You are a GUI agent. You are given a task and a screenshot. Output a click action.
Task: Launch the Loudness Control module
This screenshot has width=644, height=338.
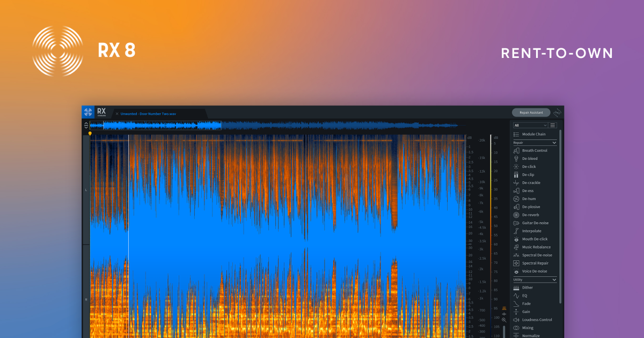[x=532, y=320]
